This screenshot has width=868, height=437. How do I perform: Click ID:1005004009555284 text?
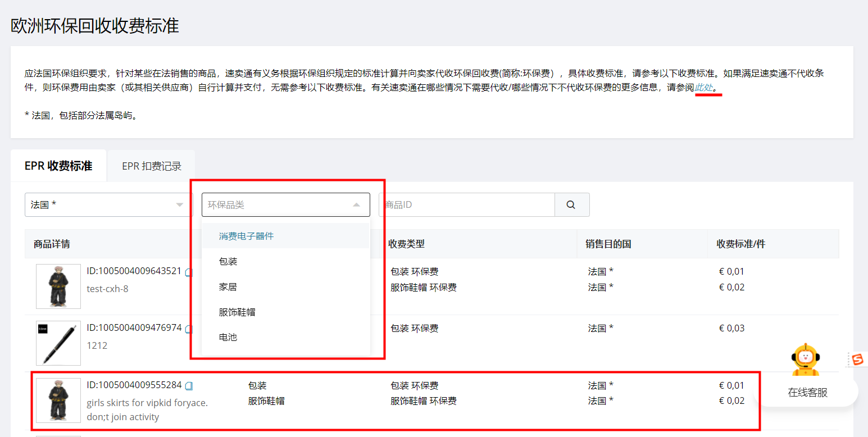pyautogui.click(x=134, y=385)
